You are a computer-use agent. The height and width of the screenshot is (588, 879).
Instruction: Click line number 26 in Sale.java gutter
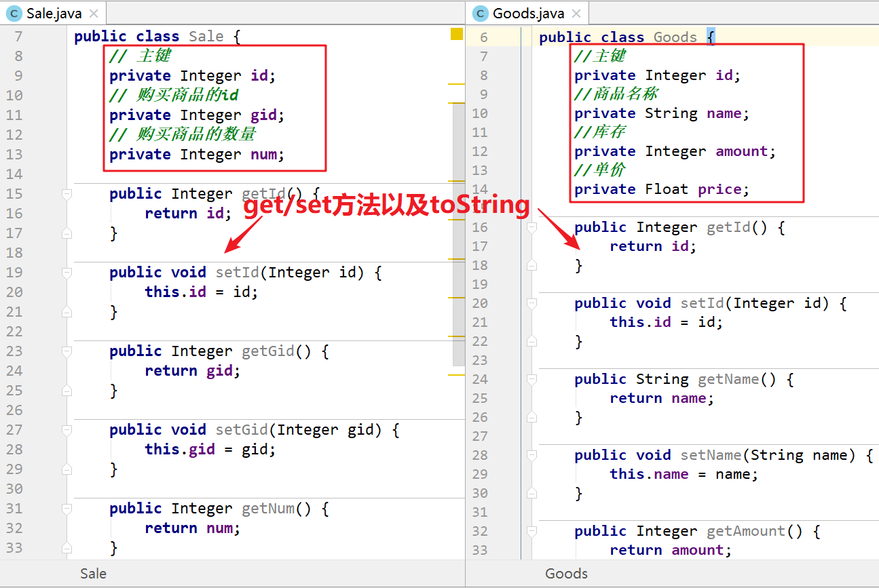pos(14,410)
